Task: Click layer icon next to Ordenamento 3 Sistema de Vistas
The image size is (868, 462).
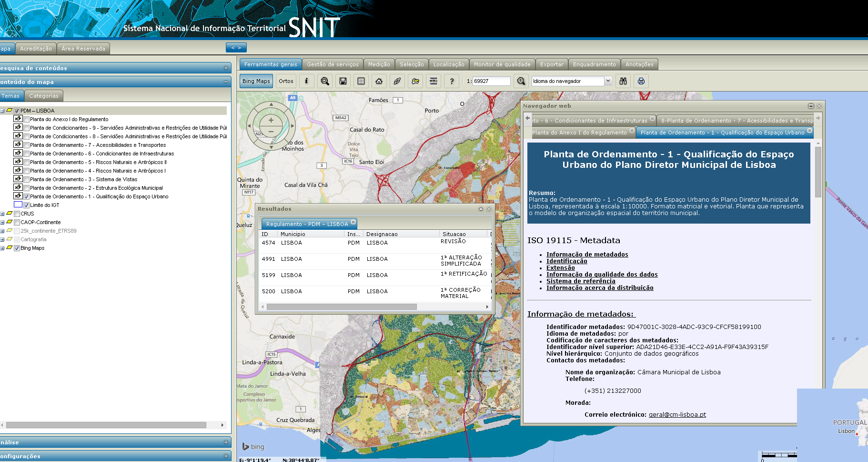Action: click(x=18, y=179)
